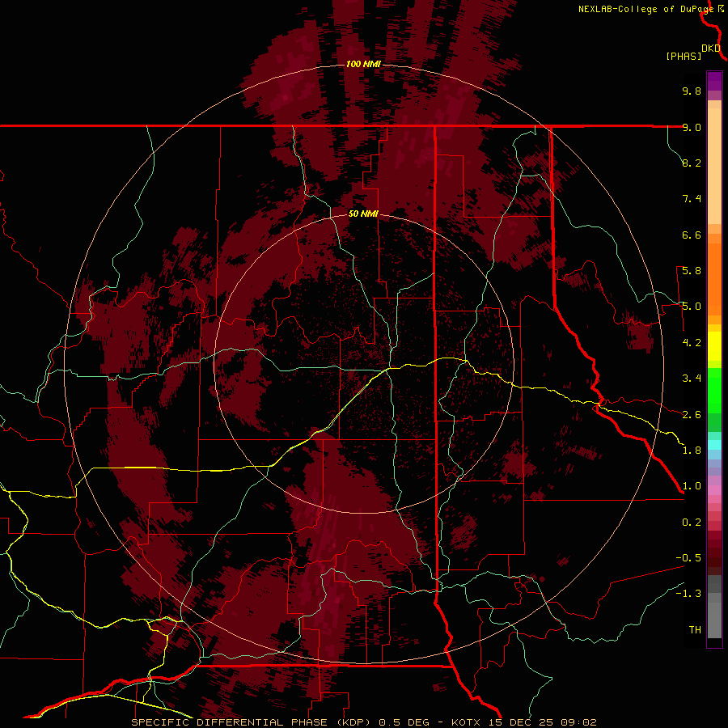Click the -1.3 scale value

(x=688, y=594)
